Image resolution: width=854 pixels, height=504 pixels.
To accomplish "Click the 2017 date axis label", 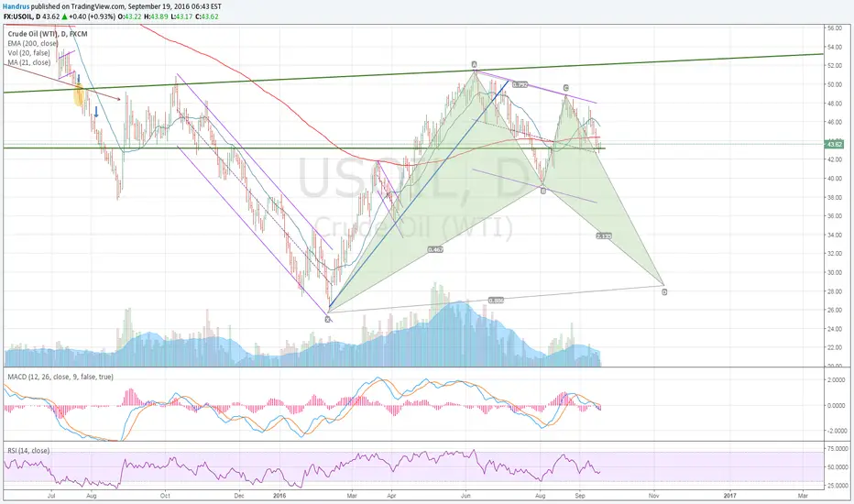I will coord(729,496).
